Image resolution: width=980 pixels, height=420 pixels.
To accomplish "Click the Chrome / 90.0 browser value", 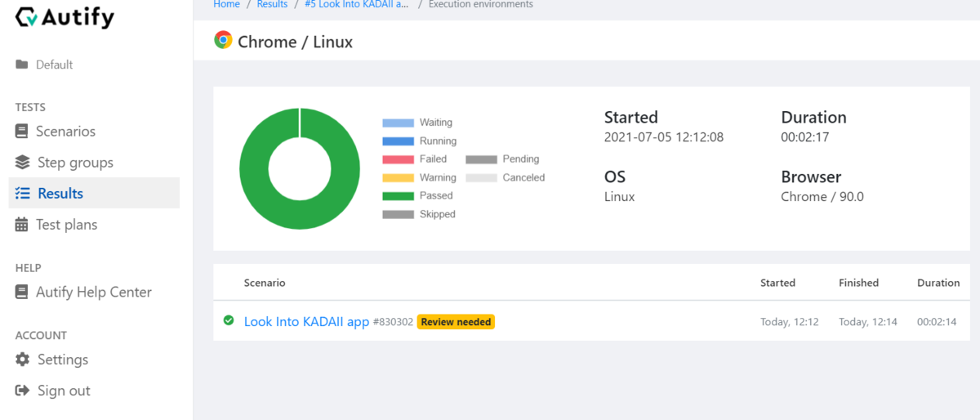I will click(x=822, y=197).
